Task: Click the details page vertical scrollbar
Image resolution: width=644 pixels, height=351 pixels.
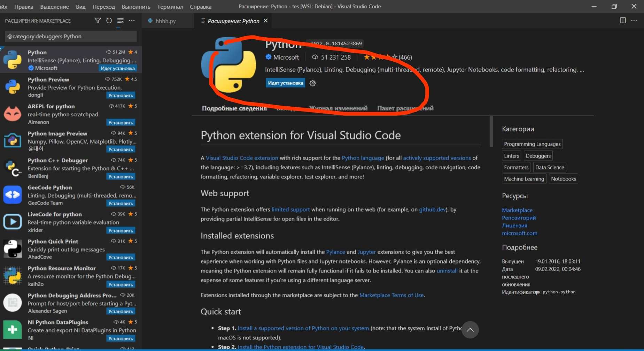Action: pos(491,131)
